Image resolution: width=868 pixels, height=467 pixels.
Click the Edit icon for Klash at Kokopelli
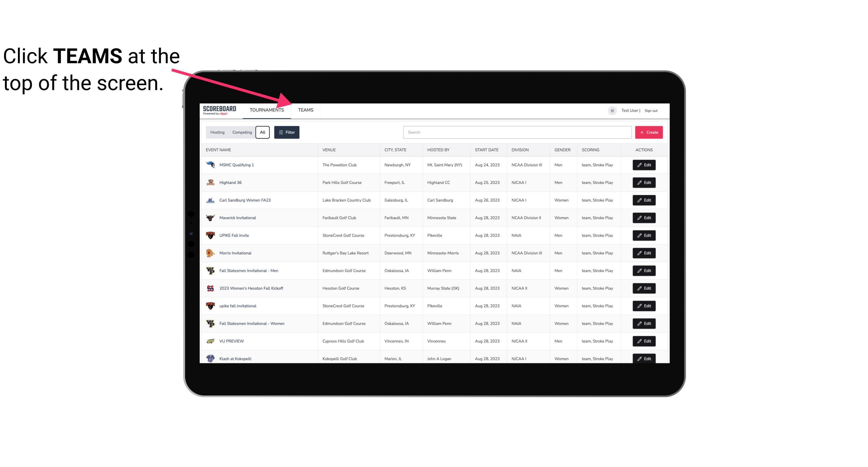pos(644,358)
